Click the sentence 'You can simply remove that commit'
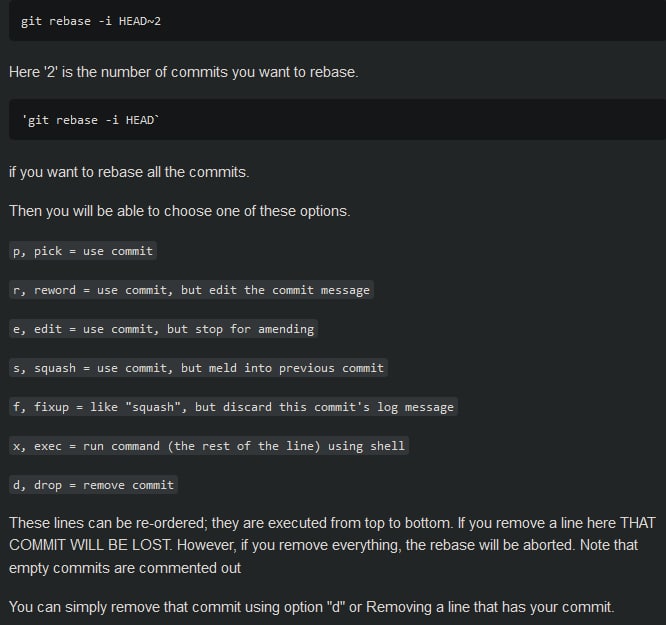The width and height of the screenshot is (666, 625). [x=312, y=607]
